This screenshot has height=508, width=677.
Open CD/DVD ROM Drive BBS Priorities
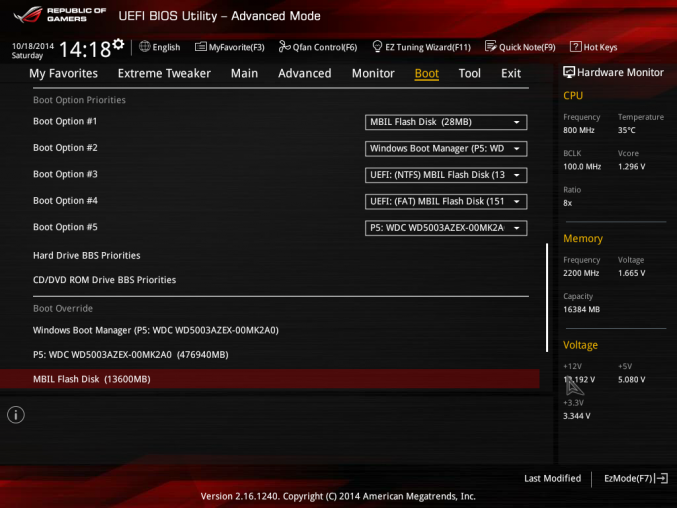(104, 280)
